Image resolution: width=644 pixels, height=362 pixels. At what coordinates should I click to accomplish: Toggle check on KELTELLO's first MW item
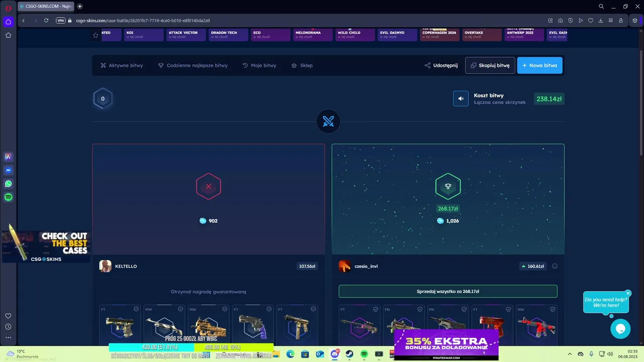[x=180, y=309]
